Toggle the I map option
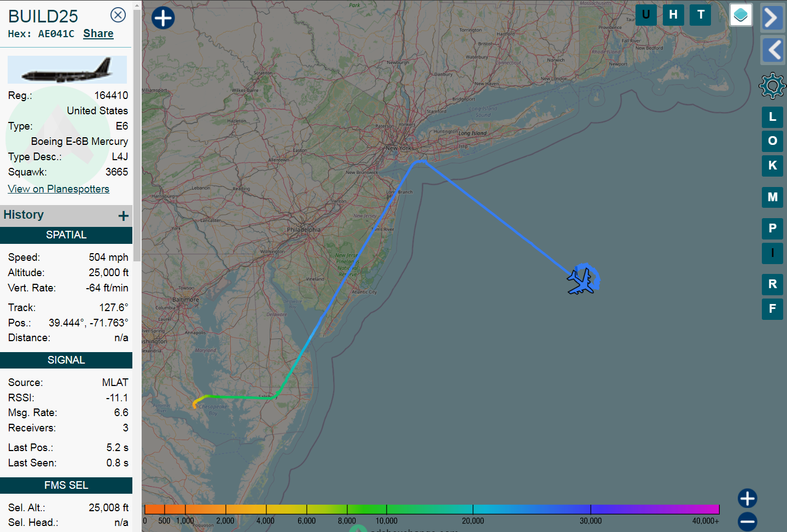The width and height of the screenshot is (787, 532). click(772, 253)
